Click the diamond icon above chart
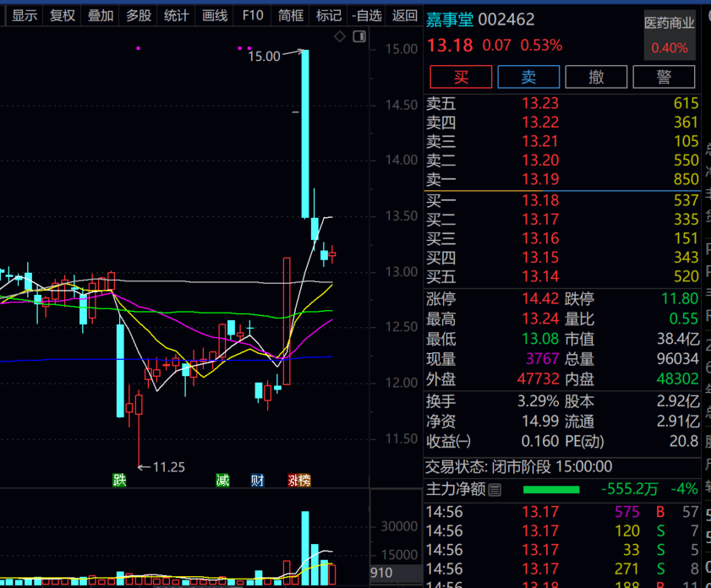The width and height of the screenshot is (711, 588). click(340, 36)
